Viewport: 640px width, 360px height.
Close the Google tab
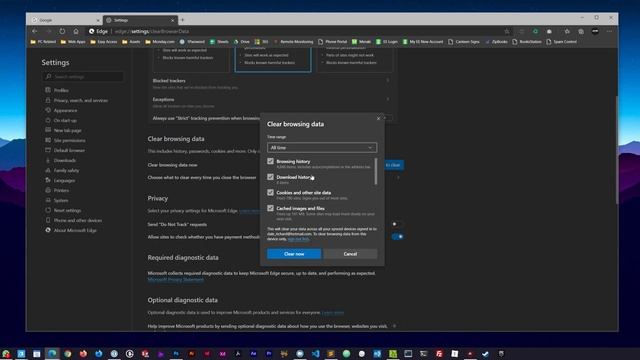click(98, 20)
